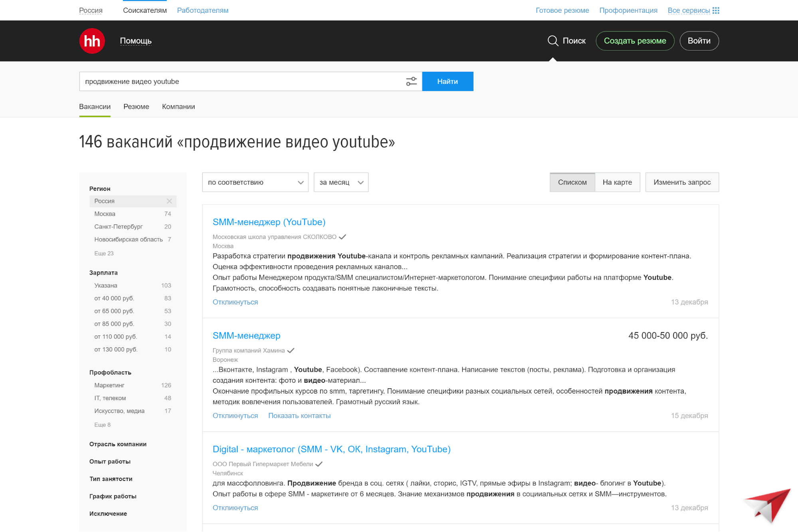Remove the Россия region filter

click(169, 201)
